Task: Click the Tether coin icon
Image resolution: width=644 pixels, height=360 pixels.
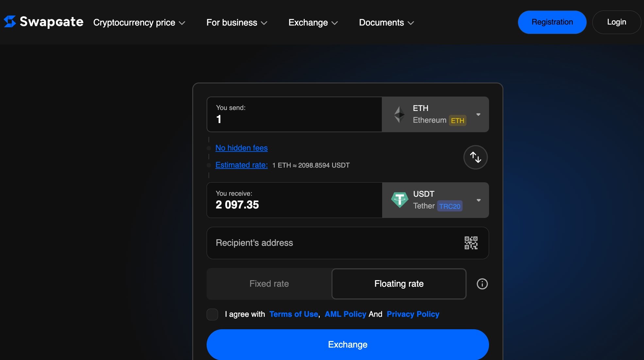Action: [x=400, y=200]
